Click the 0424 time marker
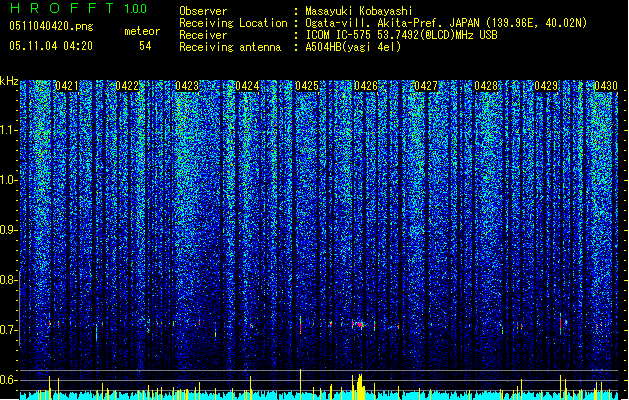 click(247, 86)
